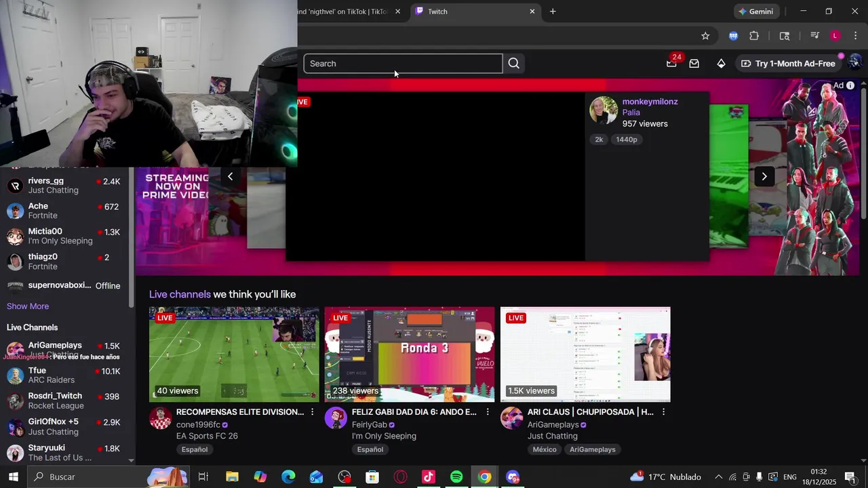
Task: Close the Twitch tab
Action: click(532, 12)
